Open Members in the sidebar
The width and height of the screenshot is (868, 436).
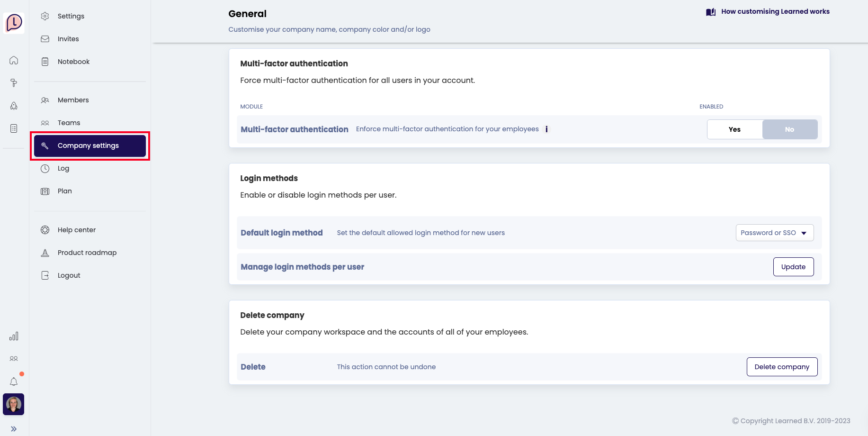coord(73,100)
